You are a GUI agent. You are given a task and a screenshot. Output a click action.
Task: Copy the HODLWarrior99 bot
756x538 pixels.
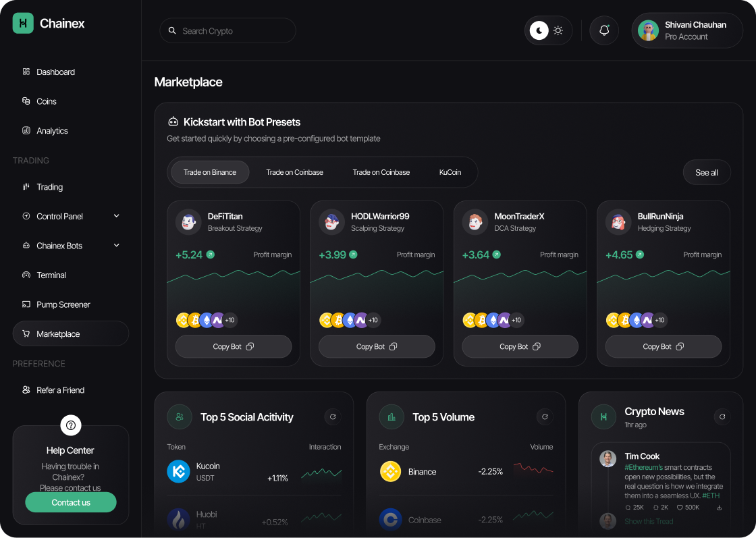click(x=377, y=346)
